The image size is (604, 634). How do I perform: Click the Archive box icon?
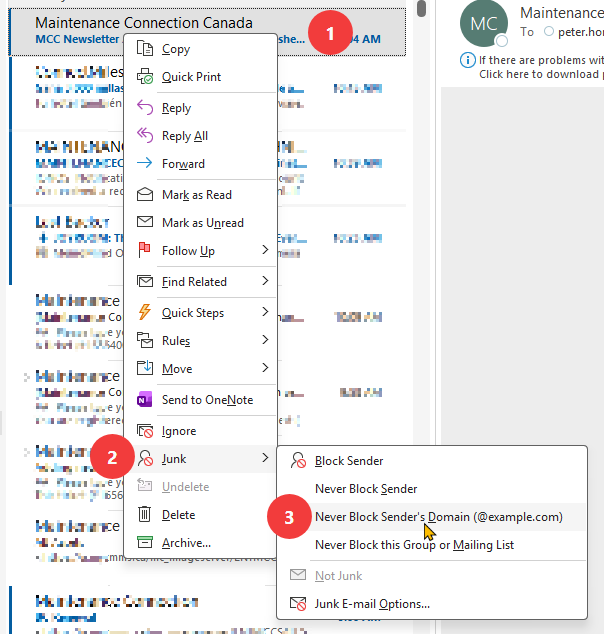click(145, 542)
